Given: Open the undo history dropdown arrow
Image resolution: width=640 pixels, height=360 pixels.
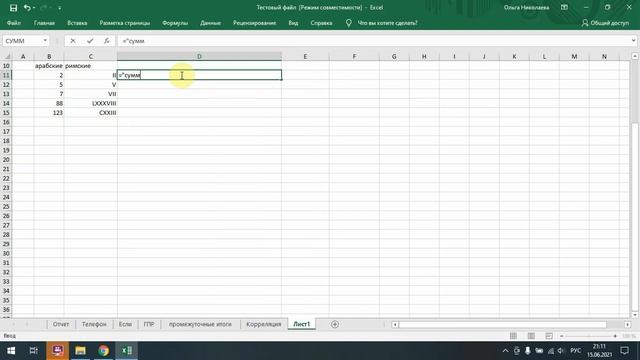Looking at the screenshot, I should pyautogui.click(x=33, y=8).
